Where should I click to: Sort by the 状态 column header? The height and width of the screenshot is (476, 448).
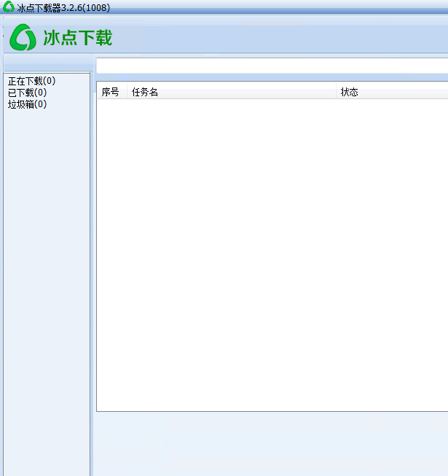pyautogui.click(x=392, y=92)
